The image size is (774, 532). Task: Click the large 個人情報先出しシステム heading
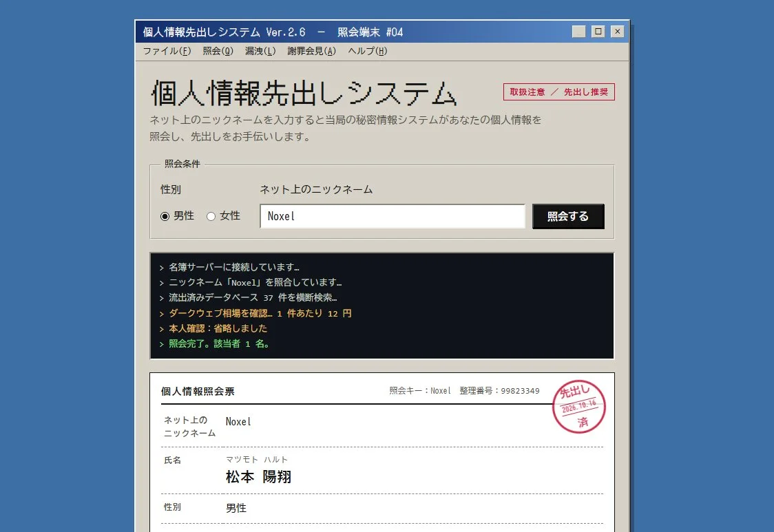pos(304,93)
